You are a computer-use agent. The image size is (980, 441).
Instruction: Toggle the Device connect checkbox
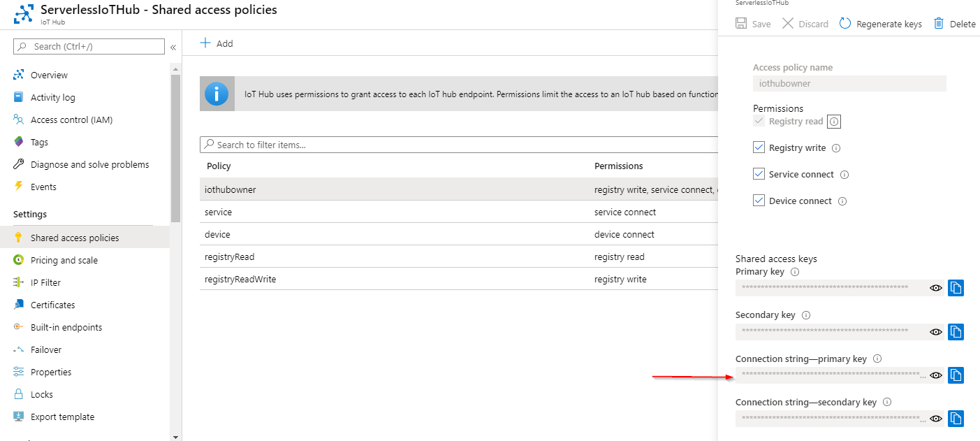pyautogui.click(x=759, y=201)
